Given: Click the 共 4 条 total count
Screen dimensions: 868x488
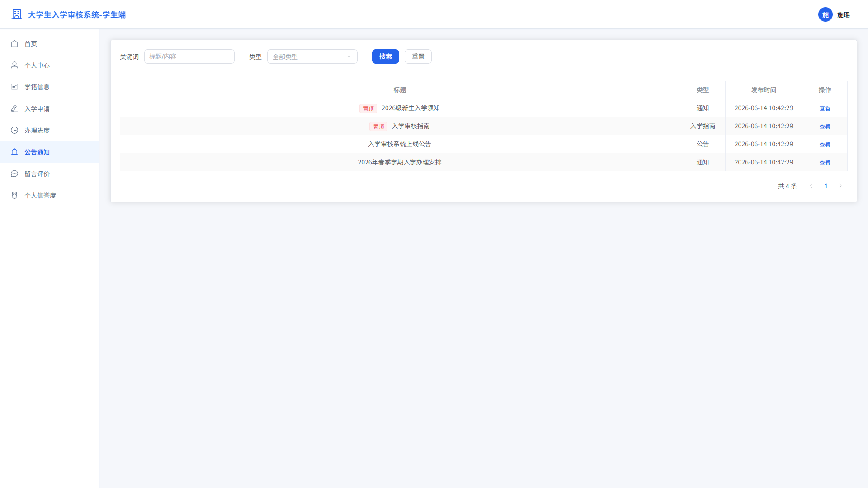Looking at the screenshot, I should (787, 186).
